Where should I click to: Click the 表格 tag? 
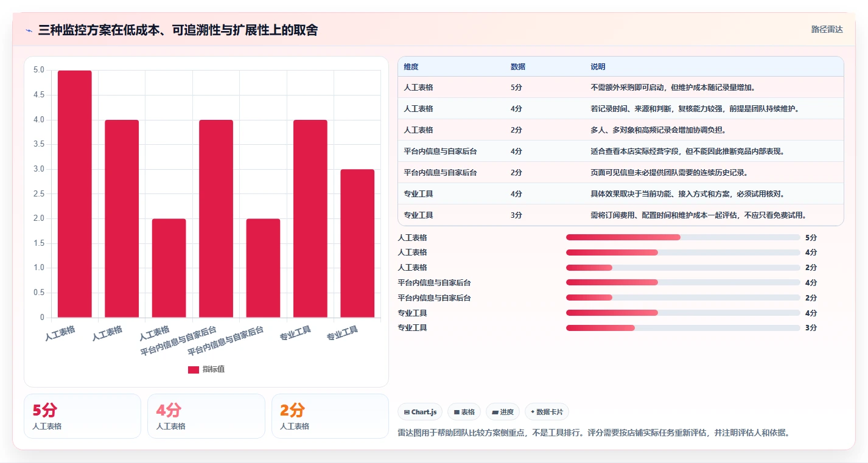[464, 412]
